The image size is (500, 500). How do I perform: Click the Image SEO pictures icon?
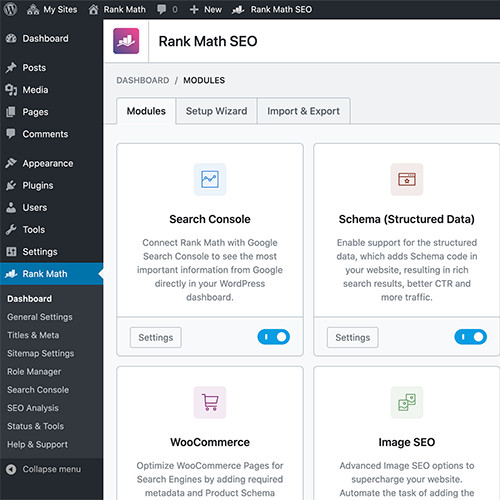(407, 402)
